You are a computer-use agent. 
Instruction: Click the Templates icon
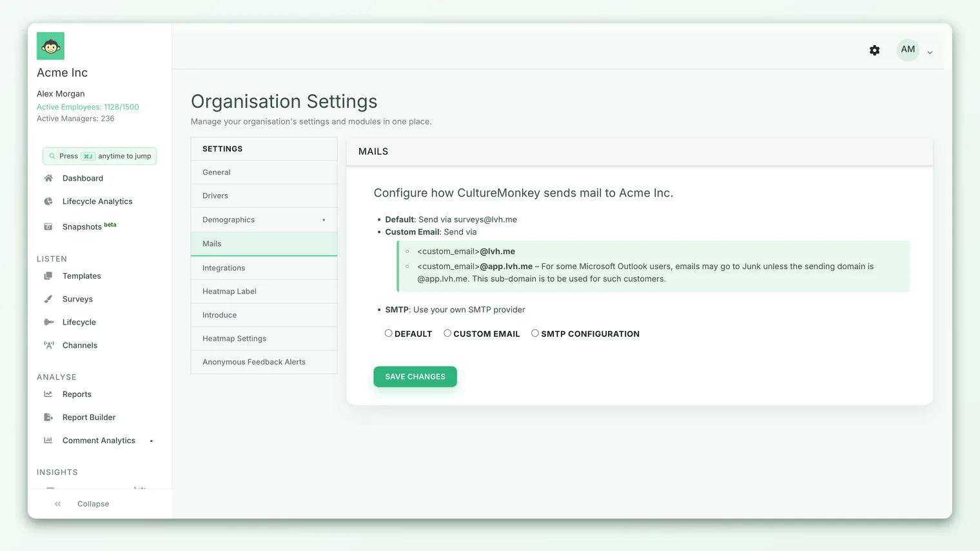tap(48, 275)
